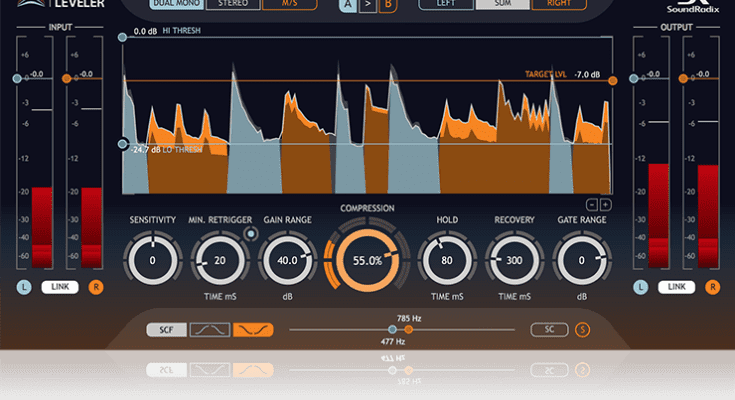Click the blue 477 Hz filter slider handle
735x400 pixels.
point(394,329)
